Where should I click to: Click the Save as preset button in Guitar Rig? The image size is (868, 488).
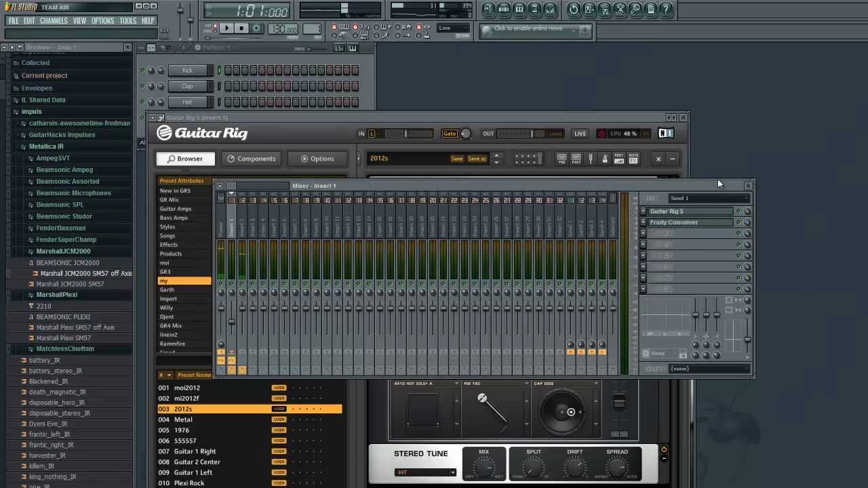(477, 159)
